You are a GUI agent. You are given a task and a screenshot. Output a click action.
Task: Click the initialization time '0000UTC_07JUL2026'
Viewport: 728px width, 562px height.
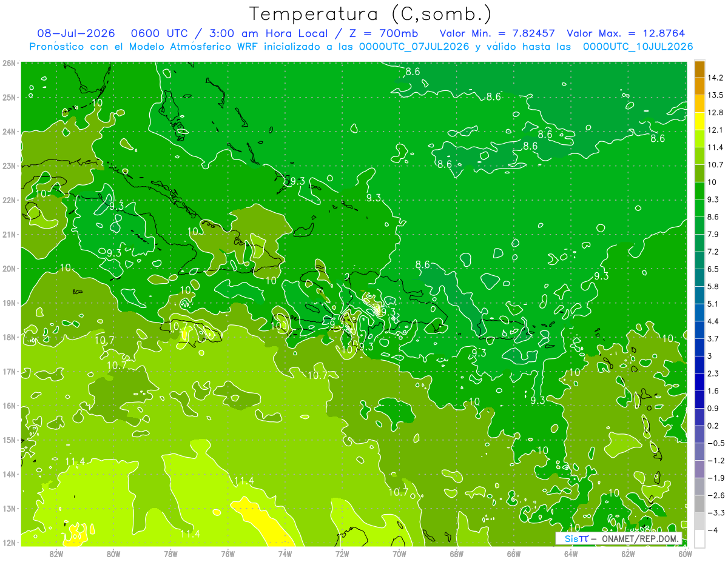[414, 47]
